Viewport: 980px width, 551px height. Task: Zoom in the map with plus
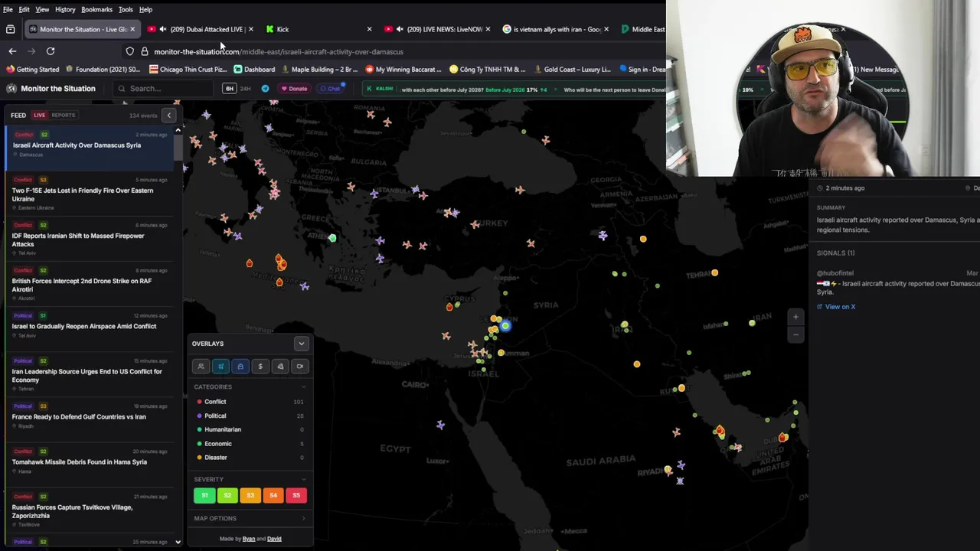[x=795, y=317]
